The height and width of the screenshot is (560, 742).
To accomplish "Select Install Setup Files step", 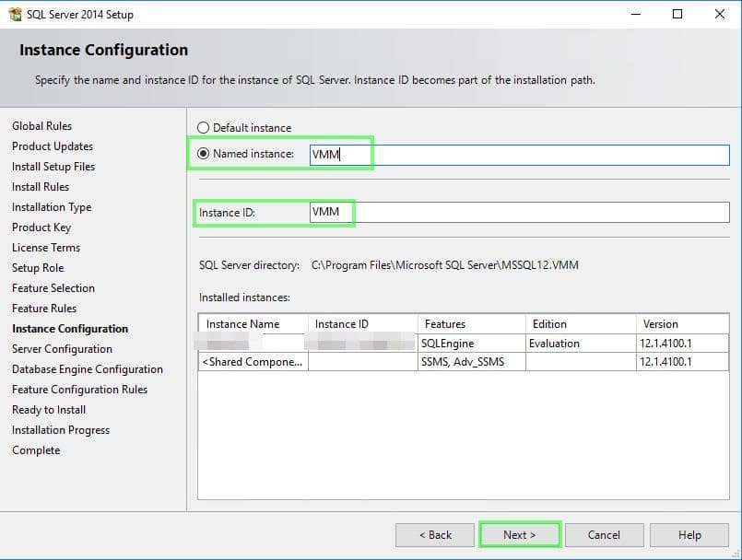I will [53, 167].
